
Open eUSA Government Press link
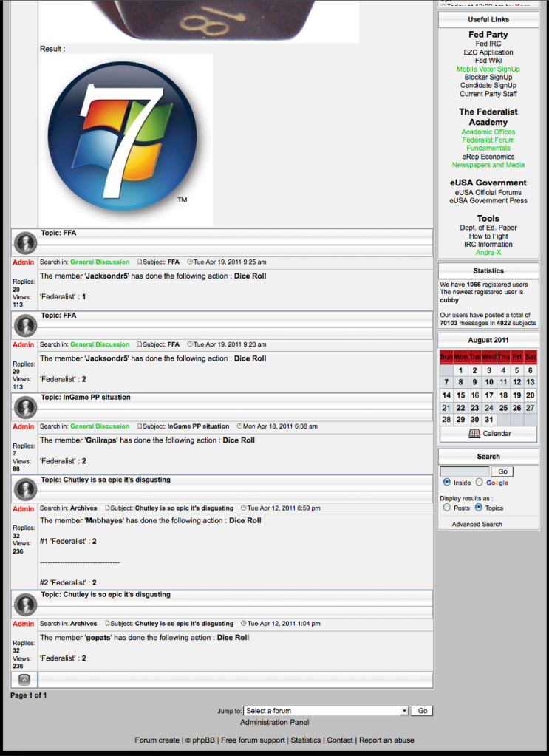488,200
